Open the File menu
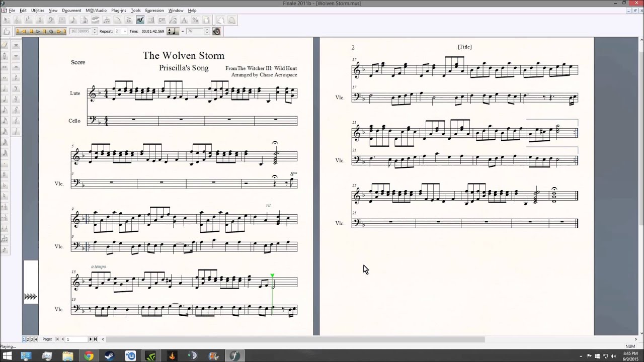 coord(12,10)
